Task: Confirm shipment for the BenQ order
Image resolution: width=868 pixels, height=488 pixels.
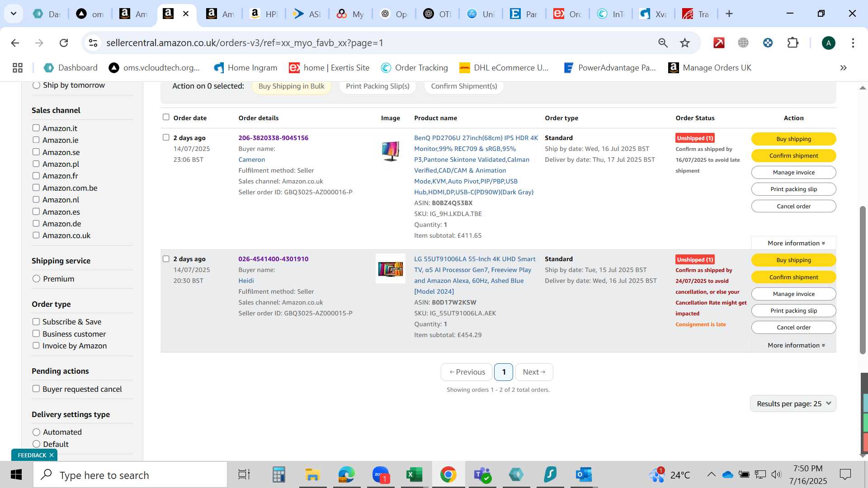Action: click(x=793, y=156)
